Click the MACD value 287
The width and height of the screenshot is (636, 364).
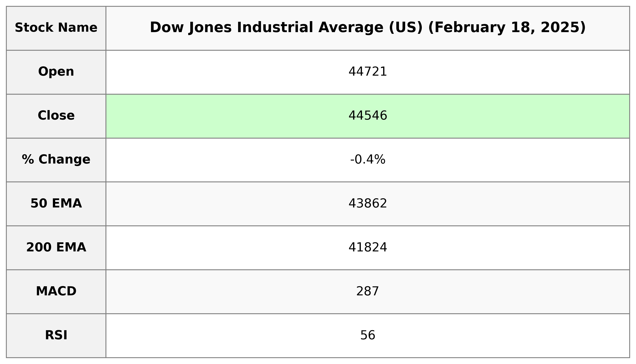pyautogui.click(x=367, y=292)
